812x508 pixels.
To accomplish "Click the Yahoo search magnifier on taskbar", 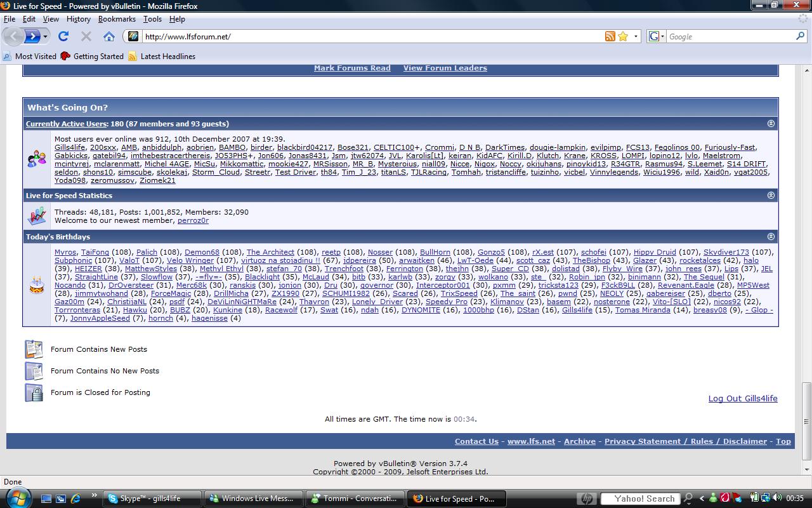I will coord(687,498).
